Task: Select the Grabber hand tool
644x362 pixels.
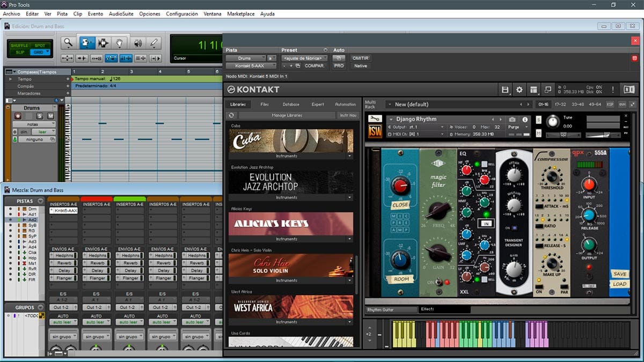Action: (x=120, y=43)
